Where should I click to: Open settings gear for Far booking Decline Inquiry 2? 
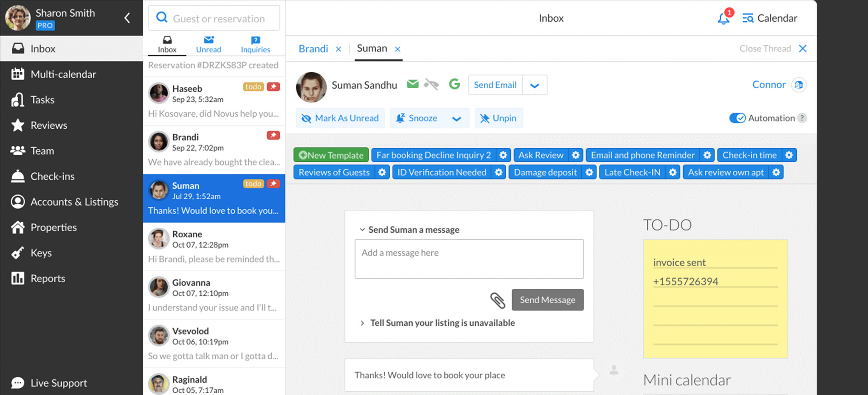(503, 155)
